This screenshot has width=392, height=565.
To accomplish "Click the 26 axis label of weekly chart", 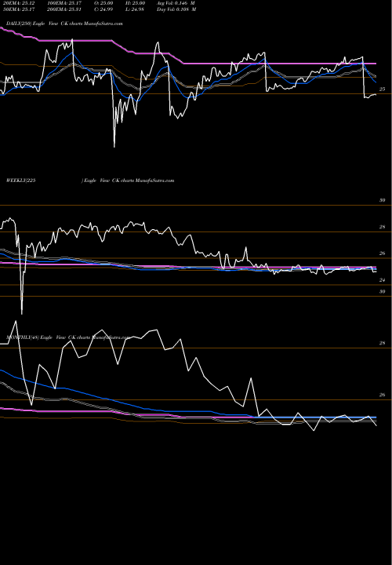I will pos(383,253).
